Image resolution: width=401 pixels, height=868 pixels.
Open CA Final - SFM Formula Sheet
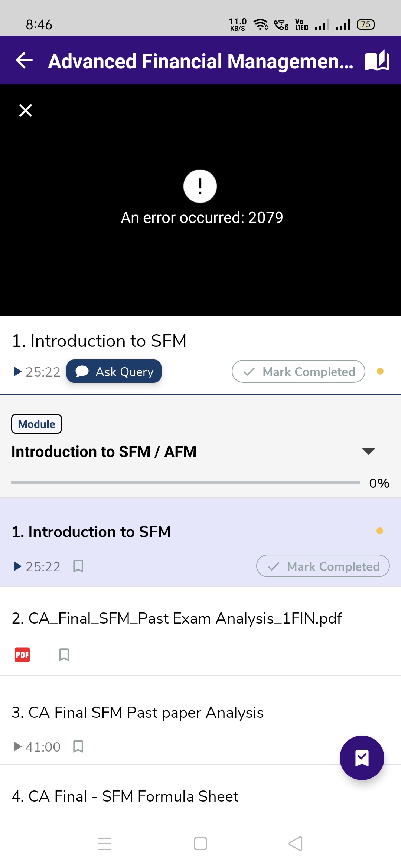pyautogui.click(x=125, y=796)
